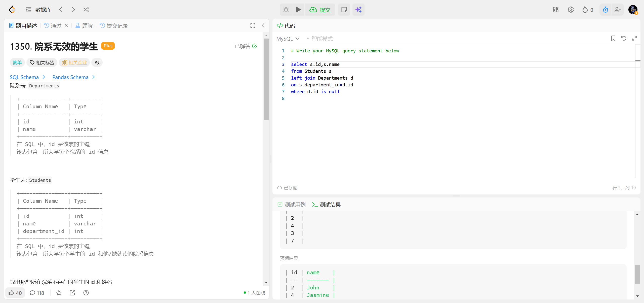Switch to the 测试用例 test cases tab
The height and width of the screenshot is (303, 644).
(x=292, y=205)
